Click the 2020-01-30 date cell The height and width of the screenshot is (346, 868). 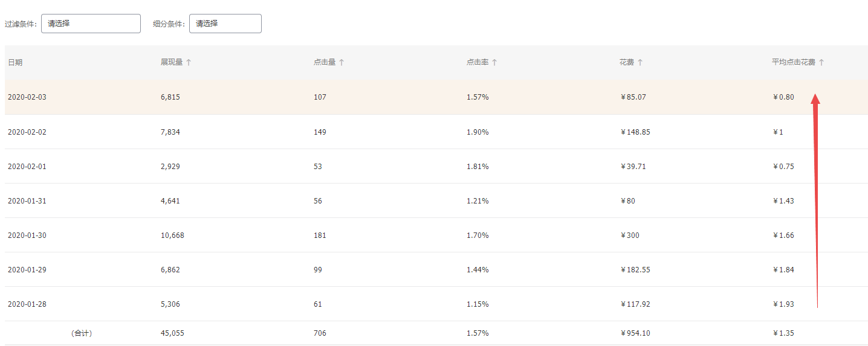(27, 235)
